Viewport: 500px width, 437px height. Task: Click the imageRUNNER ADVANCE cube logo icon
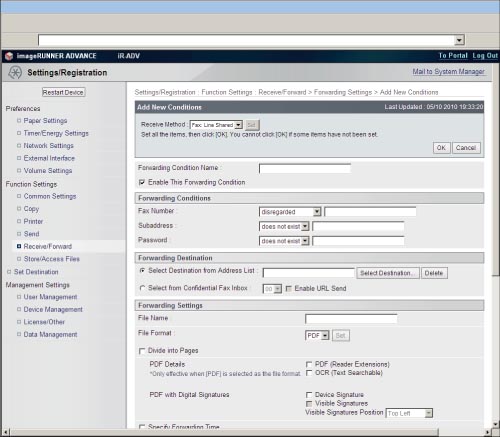point(9,56)
